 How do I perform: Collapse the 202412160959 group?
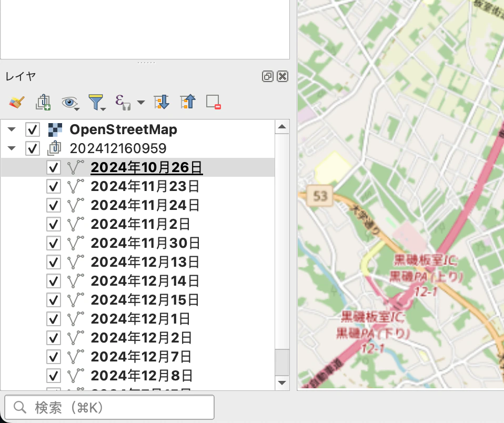[x=12, y=148]
